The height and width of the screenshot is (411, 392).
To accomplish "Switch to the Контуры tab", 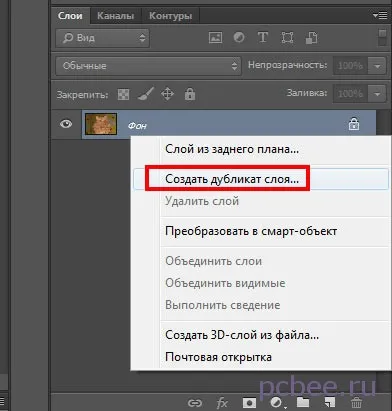I will point(170,16).
